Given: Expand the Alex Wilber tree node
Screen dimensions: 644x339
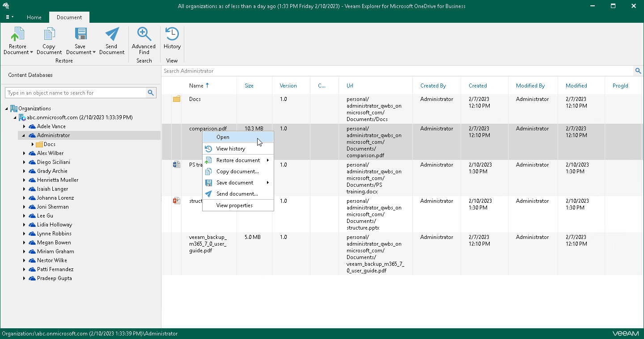Looking at the screenshot, I should (24, 153).
